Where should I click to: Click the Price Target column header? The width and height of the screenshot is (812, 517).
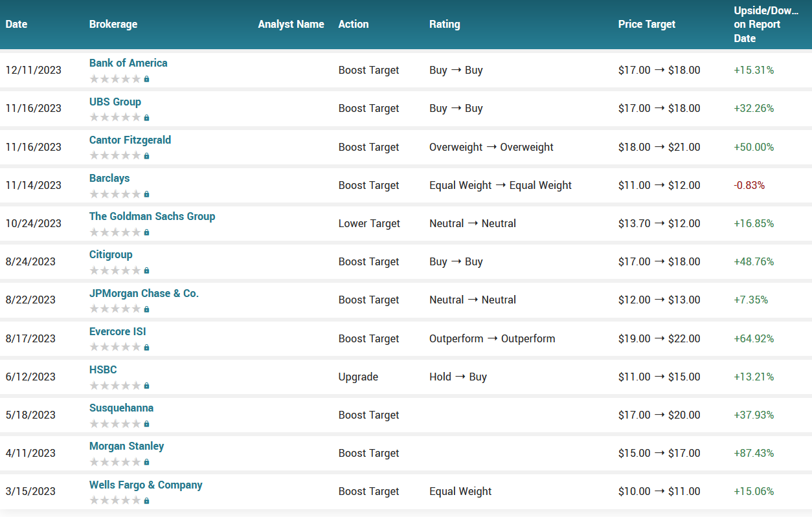tap(647, 24)
